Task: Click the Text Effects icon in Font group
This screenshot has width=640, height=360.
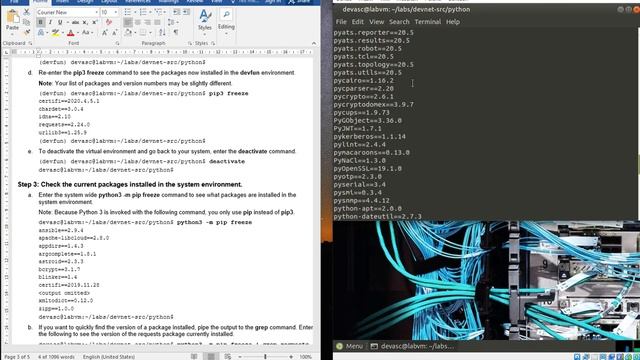Action: [x=41, y=33]
